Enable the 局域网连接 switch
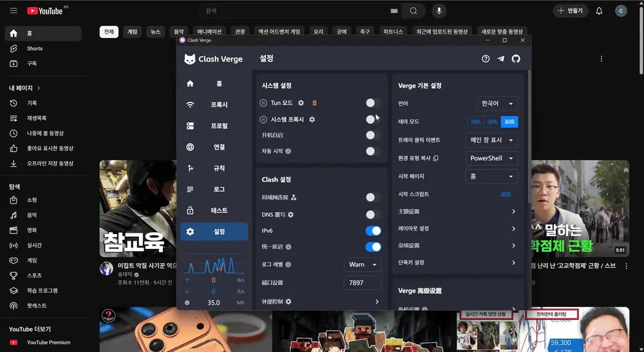Image resolution: width=644 pixels, height=352 pixels. click(373, 197)
